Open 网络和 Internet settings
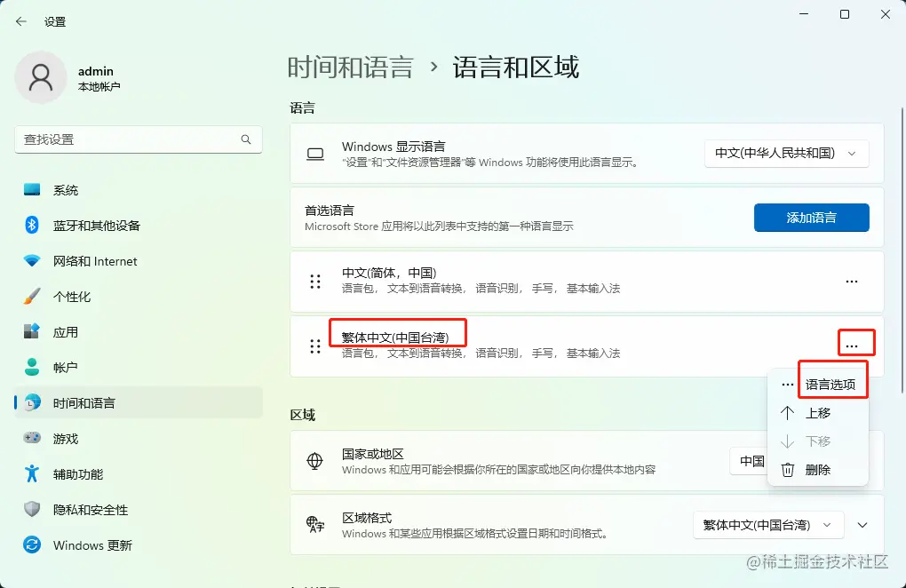The height and width of the screenshot is (588, 906). 139,261
